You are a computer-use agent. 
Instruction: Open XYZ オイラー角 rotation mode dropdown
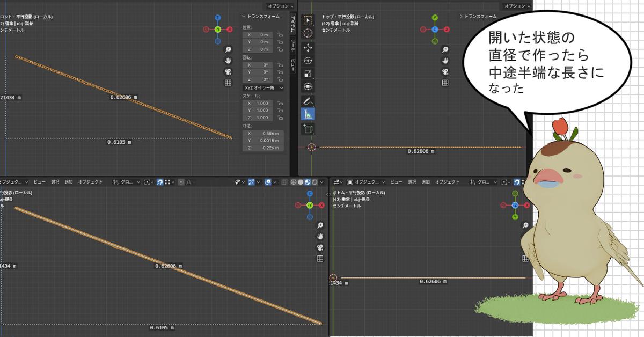click(263, 87)
